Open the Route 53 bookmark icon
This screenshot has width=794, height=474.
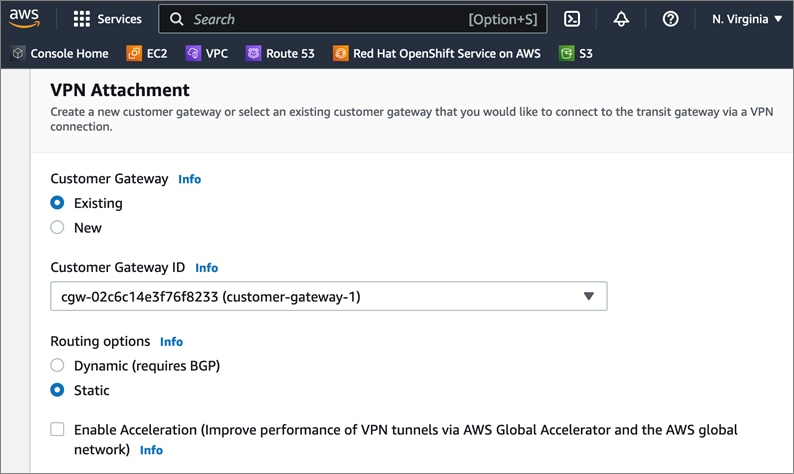[254, 53]
